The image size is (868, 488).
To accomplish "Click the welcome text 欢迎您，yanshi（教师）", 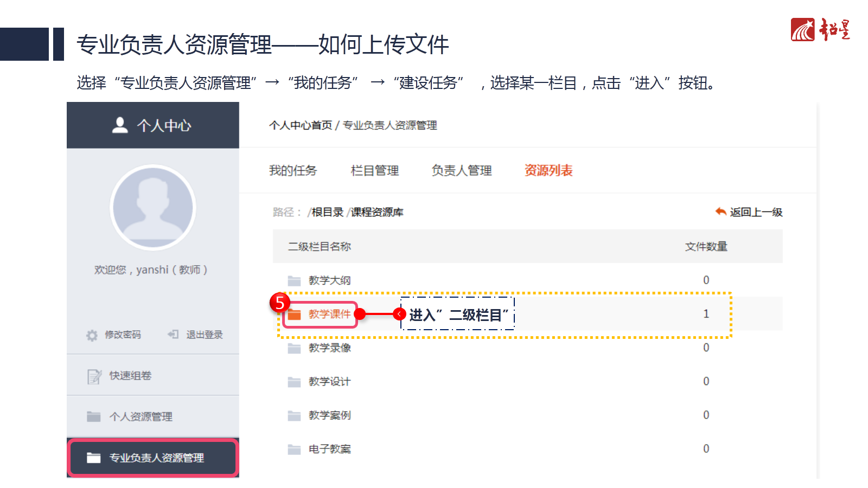I will point(151,270).
